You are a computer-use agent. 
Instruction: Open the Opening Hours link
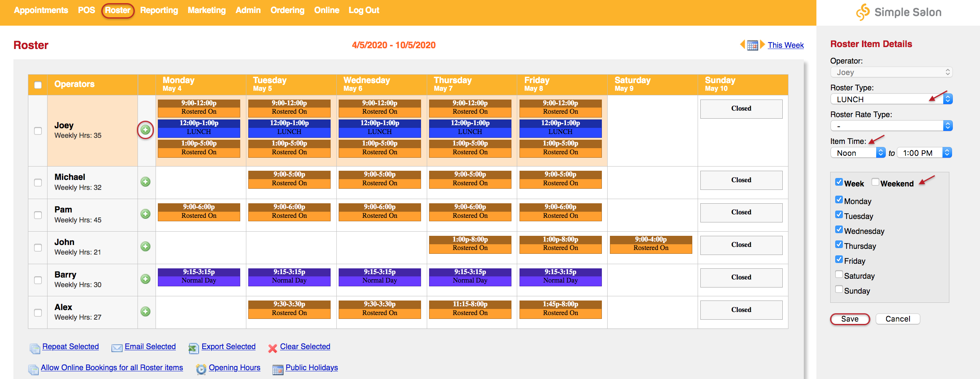[234, 368]
